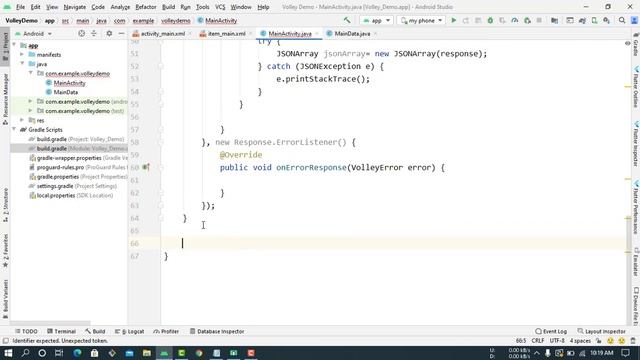Click the override gutter icon on line 60

click(x=146, y=167)
